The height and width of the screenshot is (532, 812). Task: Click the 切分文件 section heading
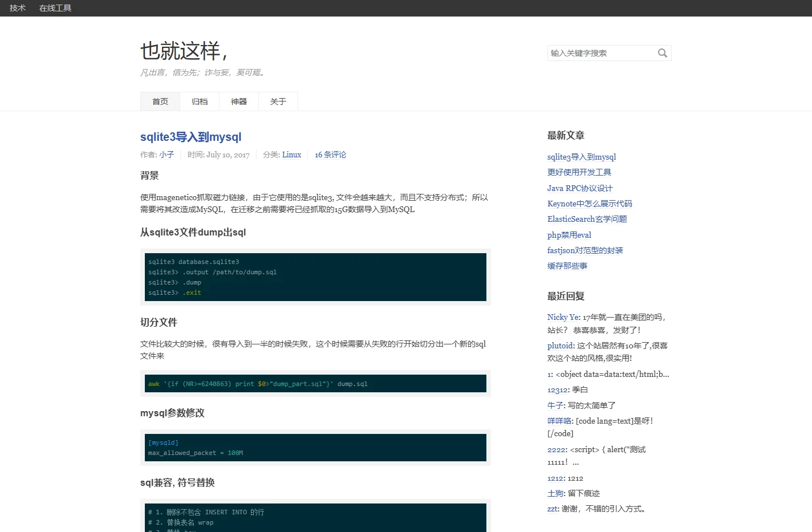(159, 322)
